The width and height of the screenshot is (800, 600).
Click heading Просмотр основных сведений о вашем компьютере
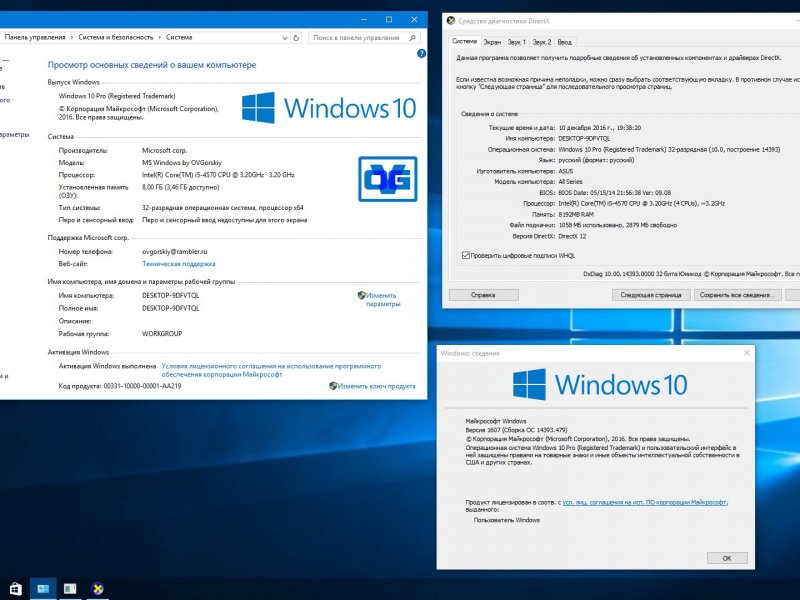tap(152, 65)
